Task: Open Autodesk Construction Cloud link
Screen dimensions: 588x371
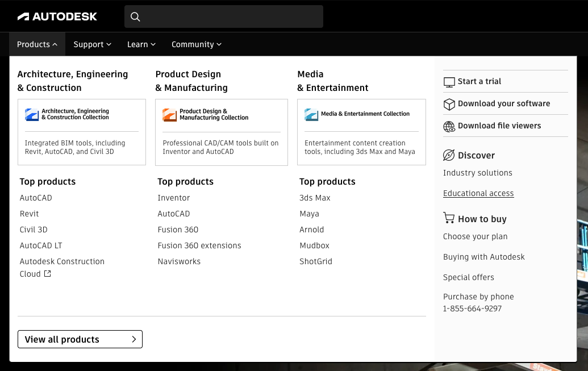Action: coord(62,268)
